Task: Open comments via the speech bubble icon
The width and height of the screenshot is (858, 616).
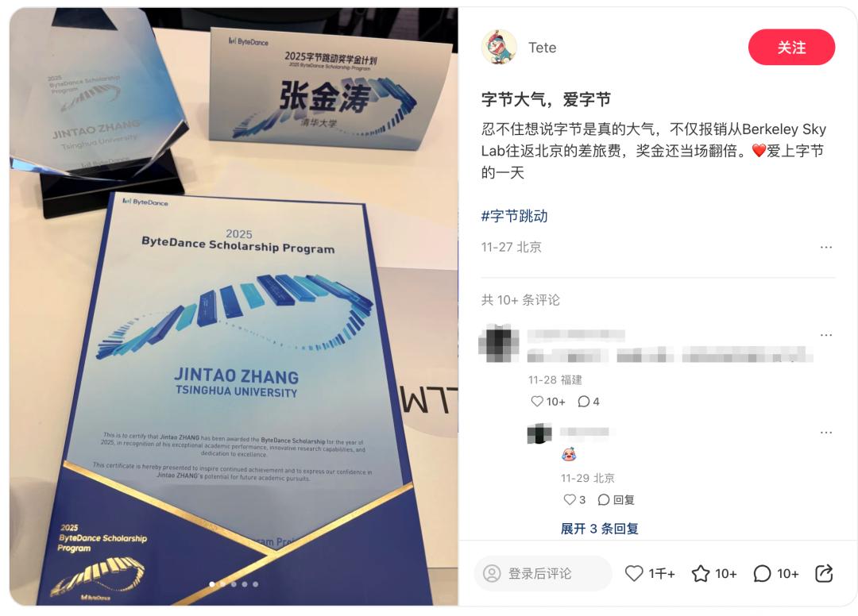Action: (762, 573)
